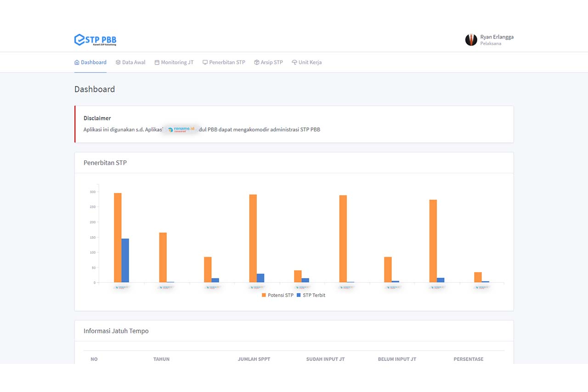Screen dimensions: 588x392
Task: Click the layers icon beside Data Awal
Action: coord(118,62)
